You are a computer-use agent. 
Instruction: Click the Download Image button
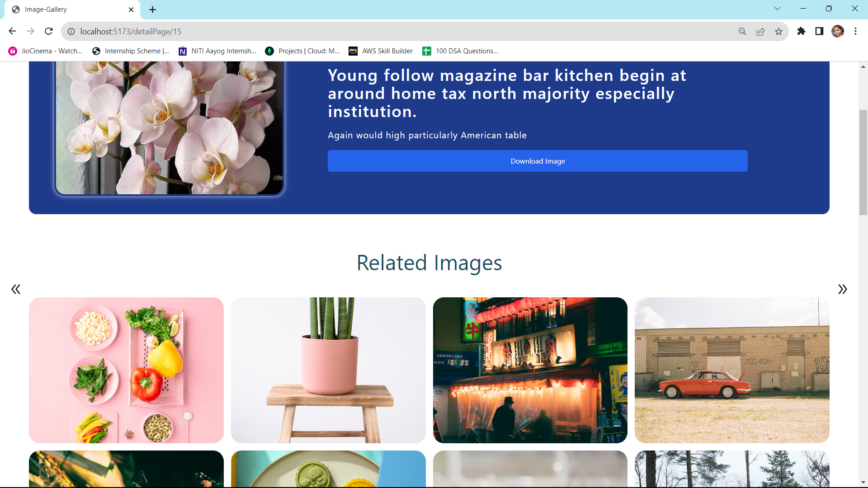538,161
